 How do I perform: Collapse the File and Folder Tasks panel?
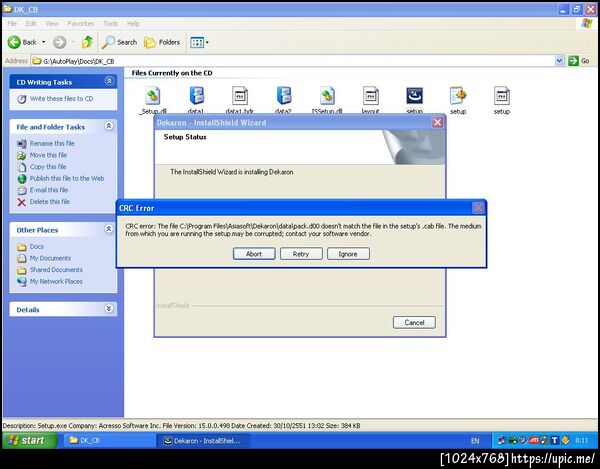[x=109, y=125]
